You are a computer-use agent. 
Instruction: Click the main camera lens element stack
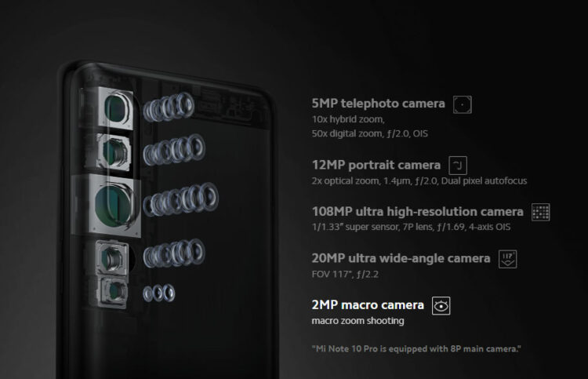click(181, 199)
